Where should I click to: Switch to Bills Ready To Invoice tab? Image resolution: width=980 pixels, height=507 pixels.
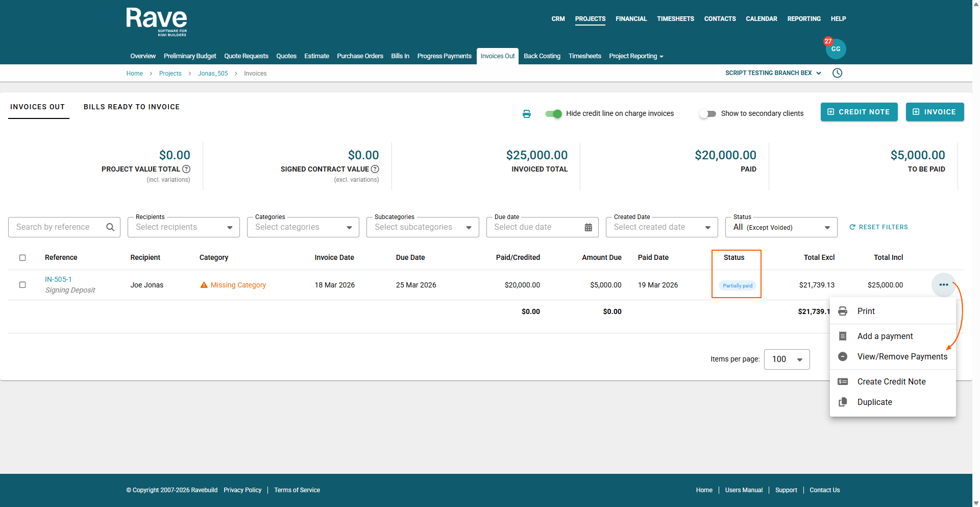point(132,107)
